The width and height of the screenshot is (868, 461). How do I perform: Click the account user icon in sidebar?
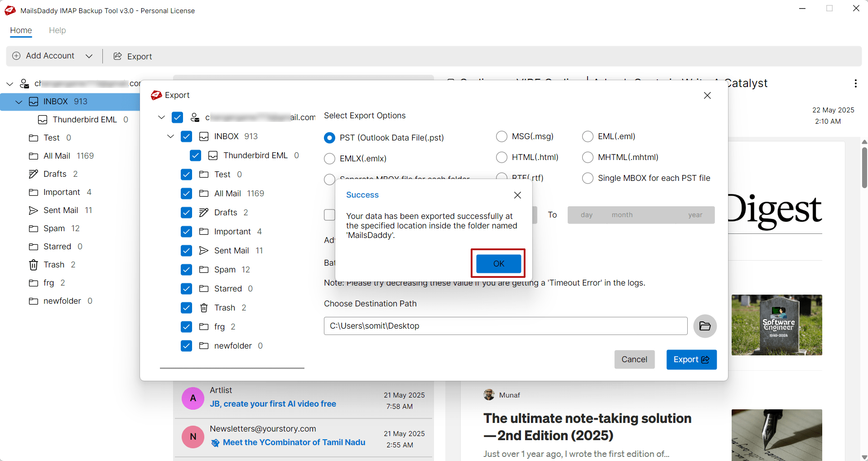point(24,84)
